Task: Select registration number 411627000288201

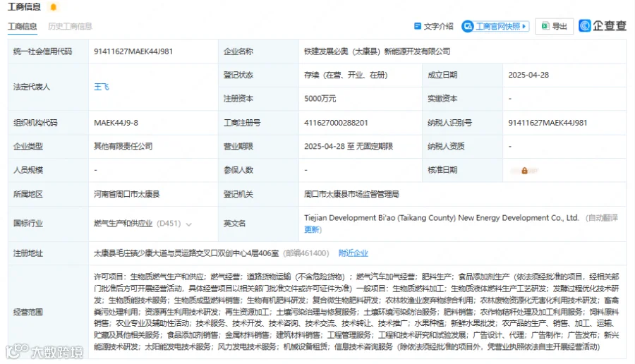Action: (336, 123)
